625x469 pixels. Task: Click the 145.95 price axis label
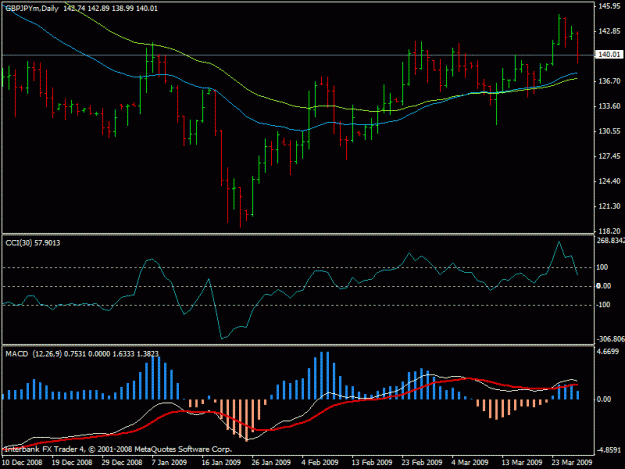[x=609, y=6]
